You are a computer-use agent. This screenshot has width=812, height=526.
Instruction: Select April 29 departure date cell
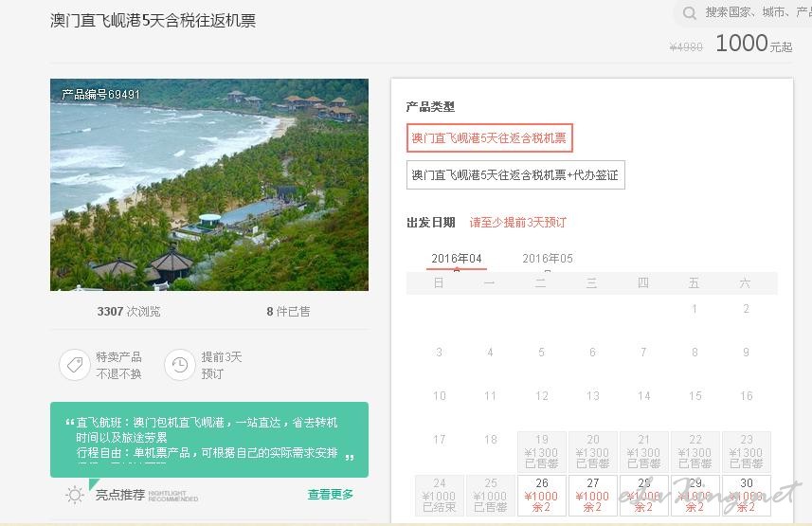(x=695, y=495)
